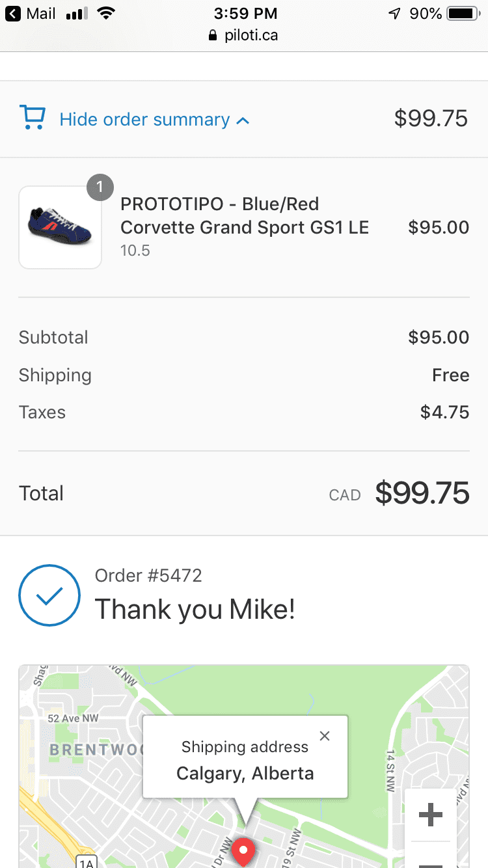This screenshot has width=488, height=868.
Task: Collapse order summary using the chevron arrow
Action: tap(243, 120)
